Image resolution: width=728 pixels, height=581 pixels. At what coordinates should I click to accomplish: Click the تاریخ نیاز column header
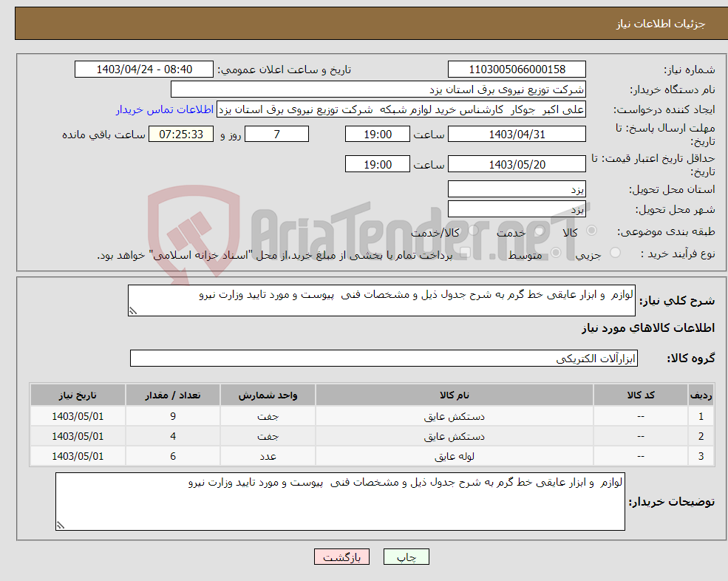pyautogui.click(x=78, y=395)
